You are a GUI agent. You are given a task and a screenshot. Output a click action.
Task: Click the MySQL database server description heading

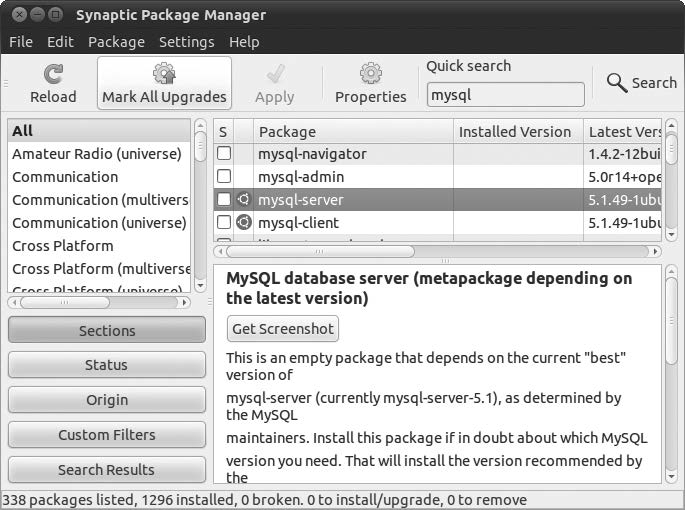[429, 288]
